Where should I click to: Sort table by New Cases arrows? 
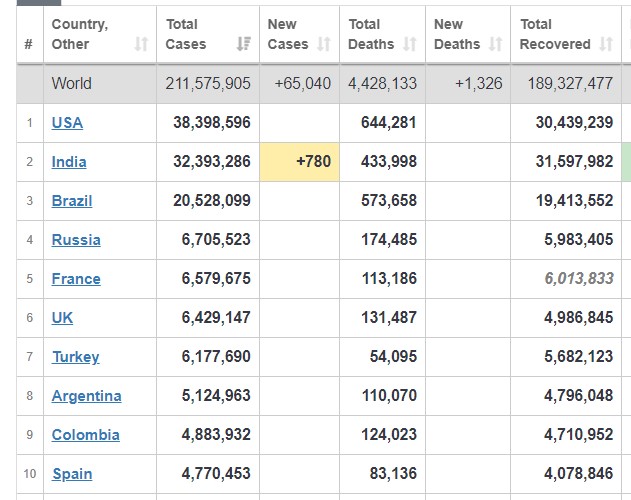click(x=324, y=44)
